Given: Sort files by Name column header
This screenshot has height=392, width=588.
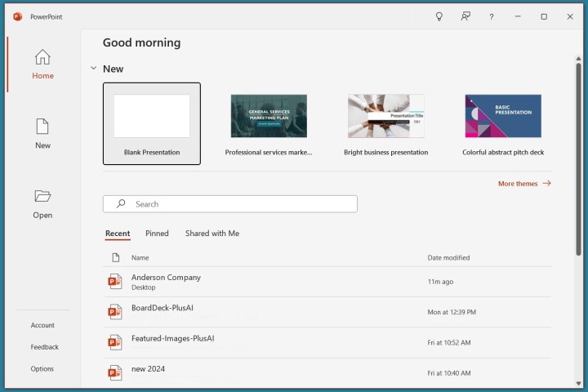Looking at the screenshot, I should coord(140,258).
